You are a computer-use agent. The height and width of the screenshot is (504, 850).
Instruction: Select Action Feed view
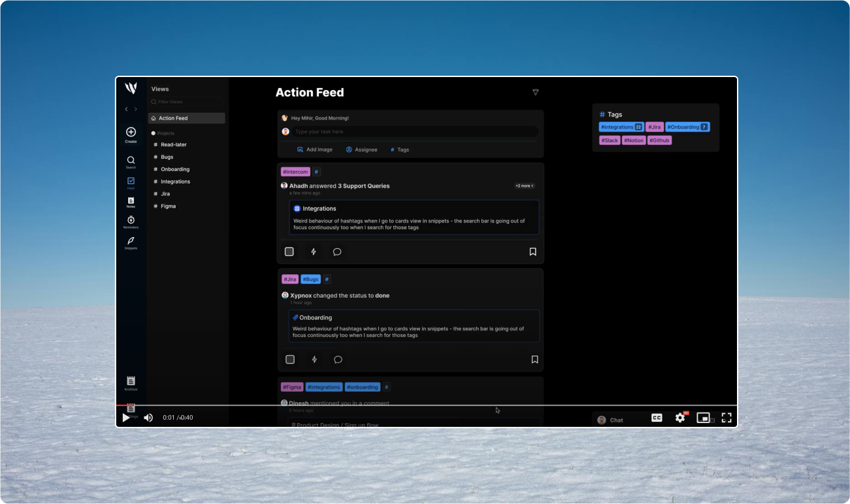187,118
